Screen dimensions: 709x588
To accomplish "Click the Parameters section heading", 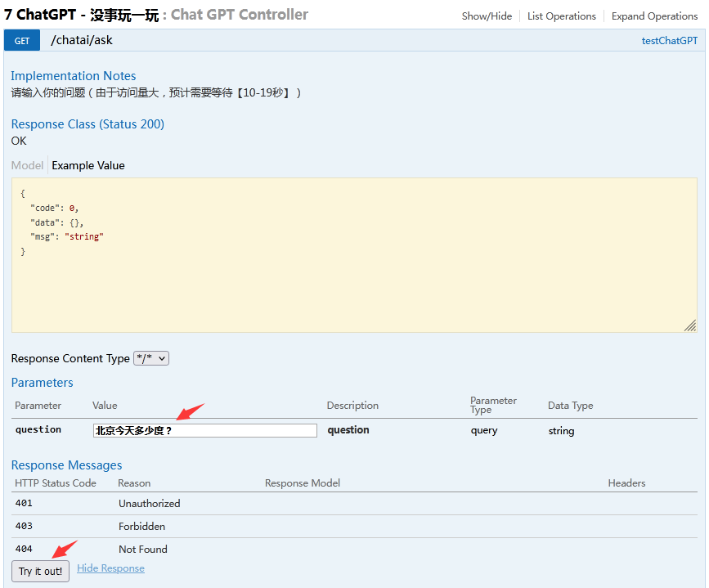I will (42, 383).
